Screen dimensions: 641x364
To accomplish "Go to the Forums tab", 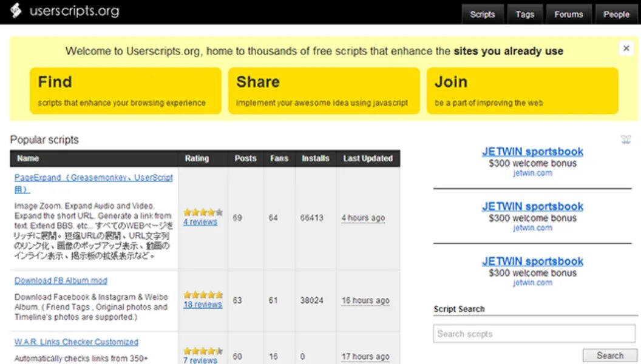I will coord(568,14).
